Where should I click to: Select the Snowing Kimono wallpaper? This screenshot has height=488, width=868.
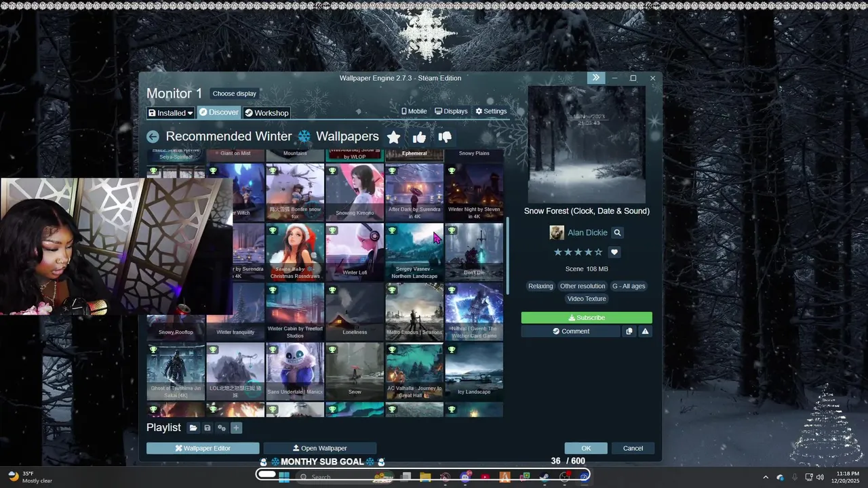pyautogui.click(x=355, y=192)
